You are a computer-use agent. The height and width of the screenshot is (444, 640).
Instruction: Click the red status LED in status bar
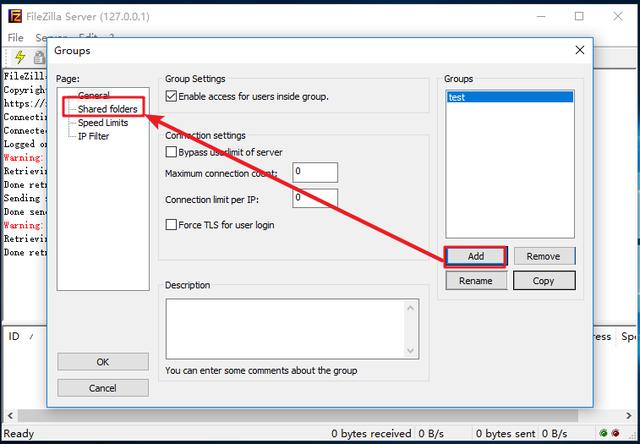pos(615,433)
